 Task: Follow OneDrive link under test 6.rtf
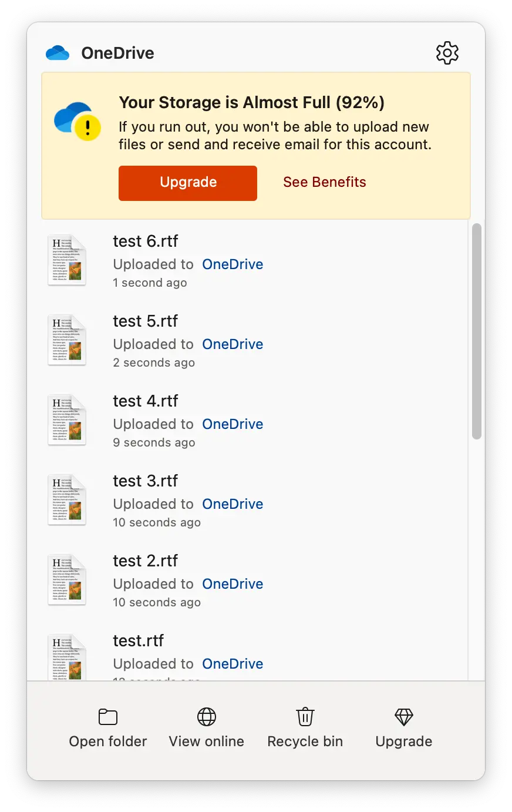[233, 264]
